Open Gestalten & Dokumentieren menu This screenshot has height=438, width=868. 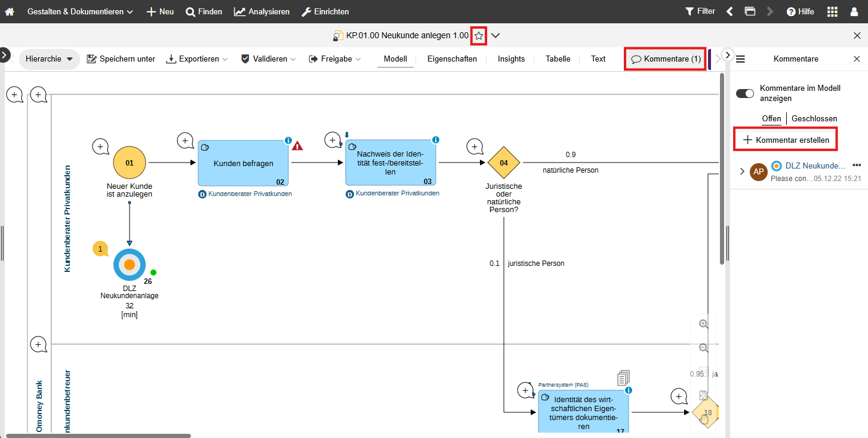[x=80, y=11]
